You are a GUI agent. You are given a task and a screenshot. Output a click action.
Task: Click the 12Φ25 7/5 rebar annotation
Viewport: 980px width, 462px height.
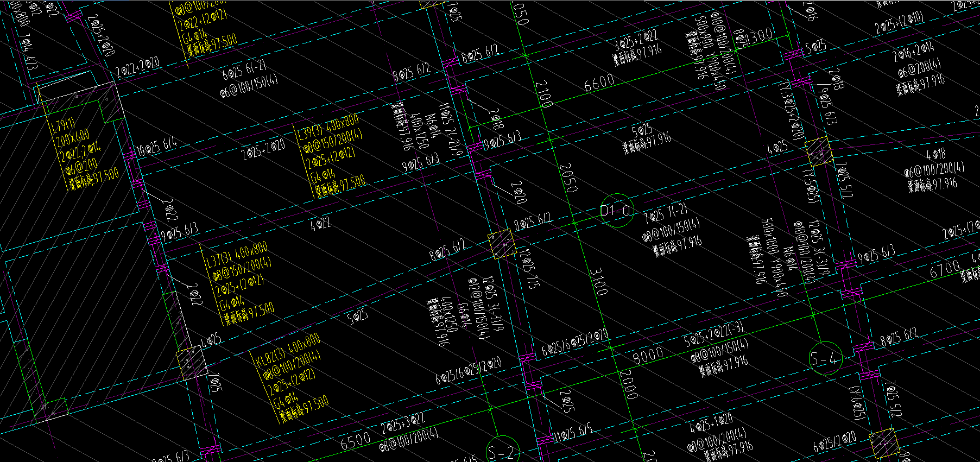(529, 269)
